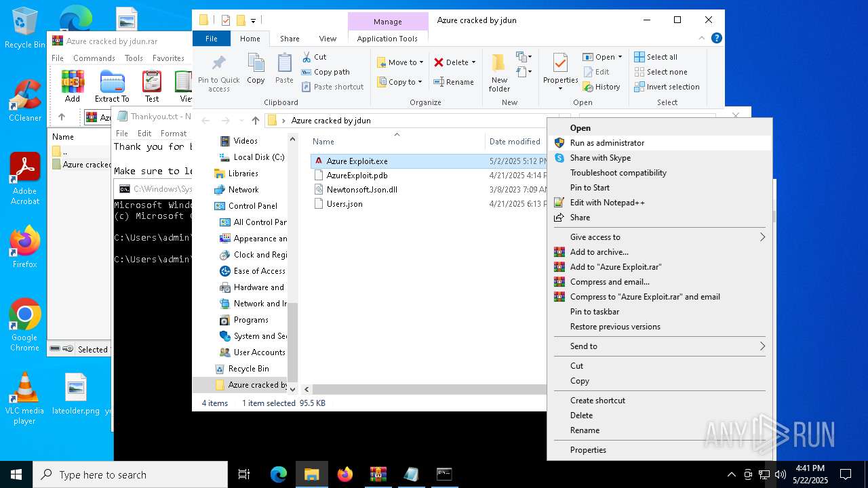Open the Explorer Help question mark icon
This screenshot has width=868, height=488.
[716, 39]
